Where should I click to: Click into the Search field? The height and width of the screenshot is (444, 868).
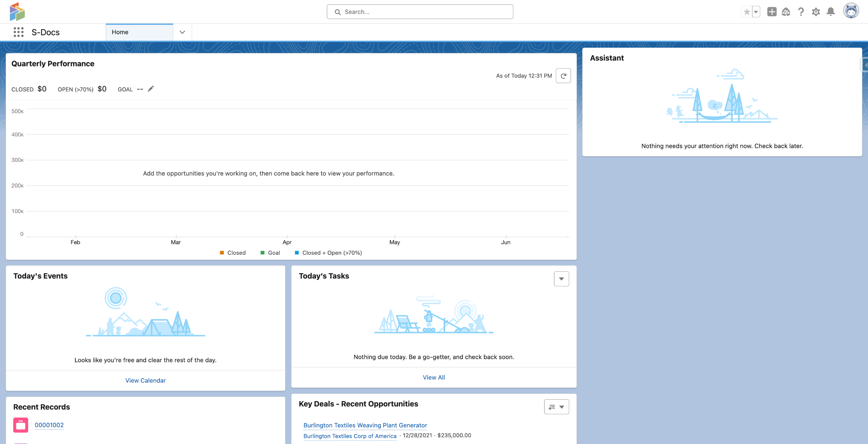click(420, 12)
